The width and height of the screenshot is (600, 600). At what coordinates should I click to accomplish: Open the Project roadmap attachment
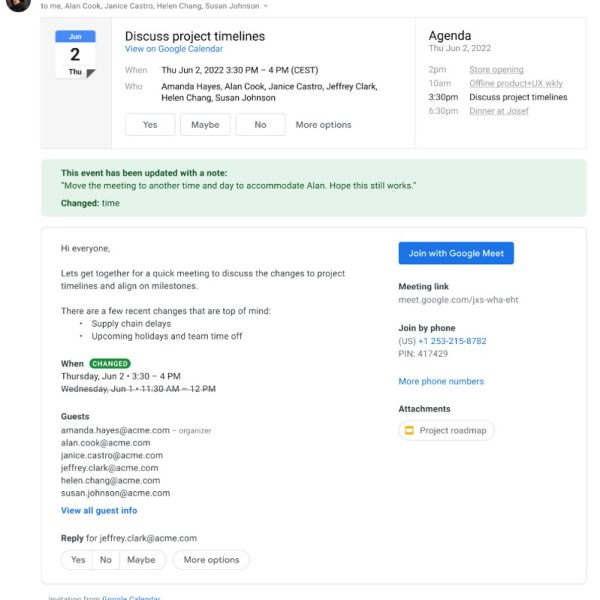coord(446,431)
